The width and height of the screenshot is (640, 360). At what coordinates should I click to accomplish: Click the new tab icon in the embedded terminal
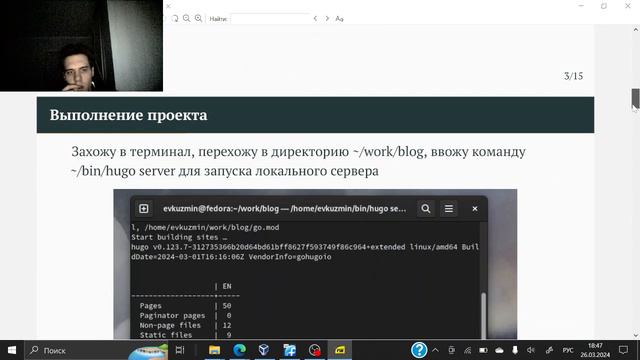point(144,209)
